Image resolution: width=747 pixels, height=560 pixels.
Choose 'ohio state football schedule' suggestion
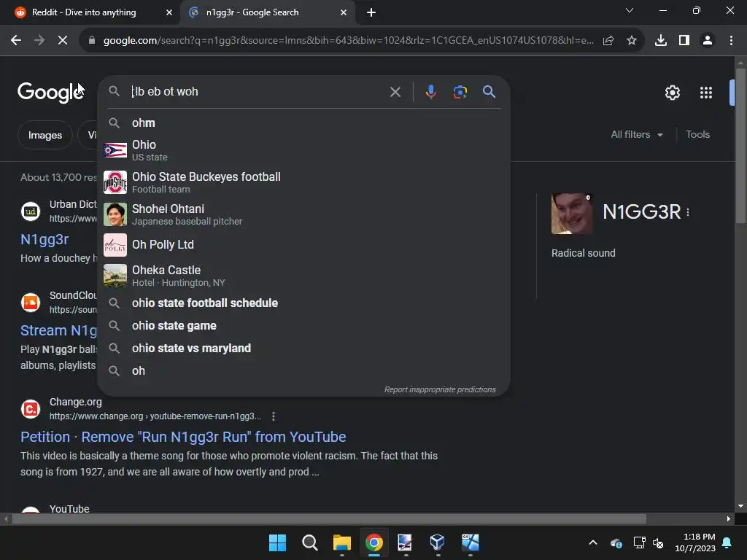(303, 303)
